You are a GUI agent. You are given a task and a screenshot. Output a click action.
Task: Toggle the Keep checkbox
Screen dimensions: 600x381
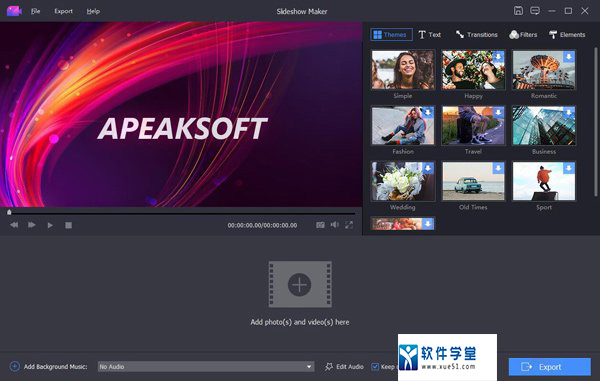click(375, 366)
